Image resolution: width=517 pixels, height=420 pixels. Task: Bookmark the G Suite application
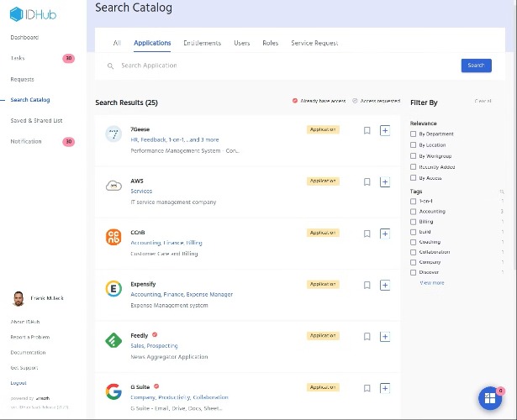[x=367, y=388]
